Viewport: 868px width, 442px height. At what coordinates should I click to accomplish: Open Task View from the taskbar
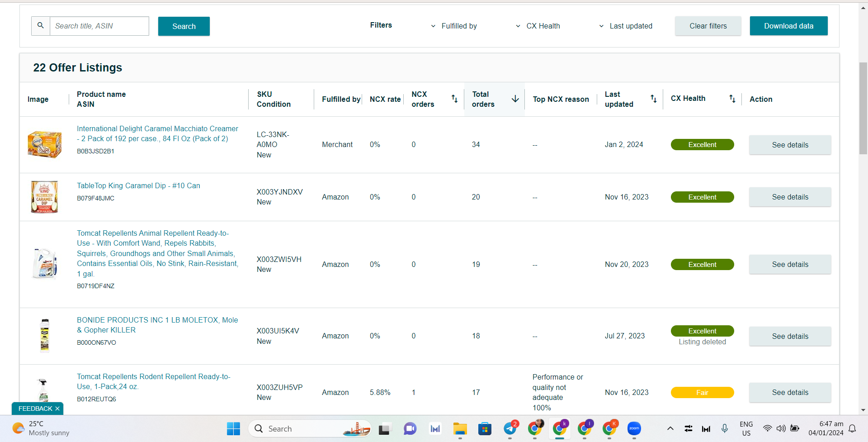pyautogui.click(x=384, y=428)
